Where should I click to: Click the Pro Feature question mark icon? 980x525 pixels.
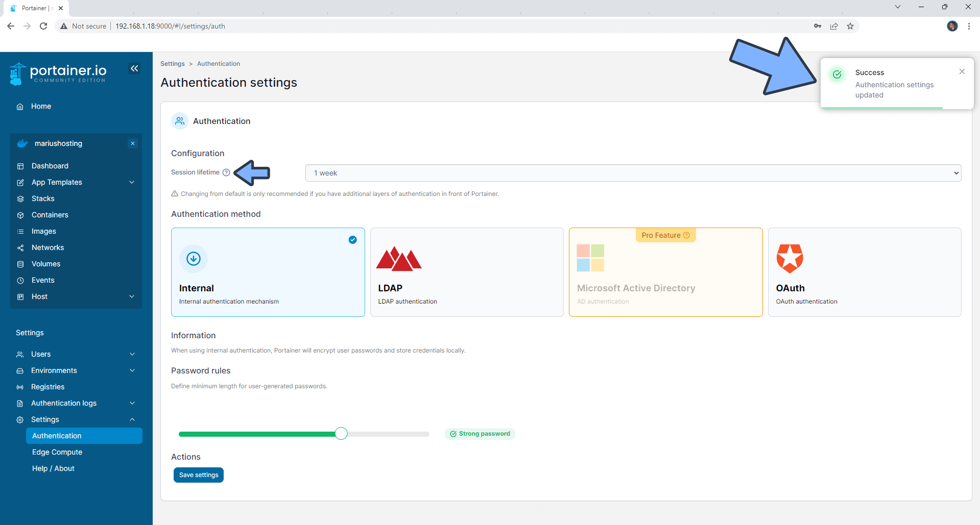[x=686, y=235]
